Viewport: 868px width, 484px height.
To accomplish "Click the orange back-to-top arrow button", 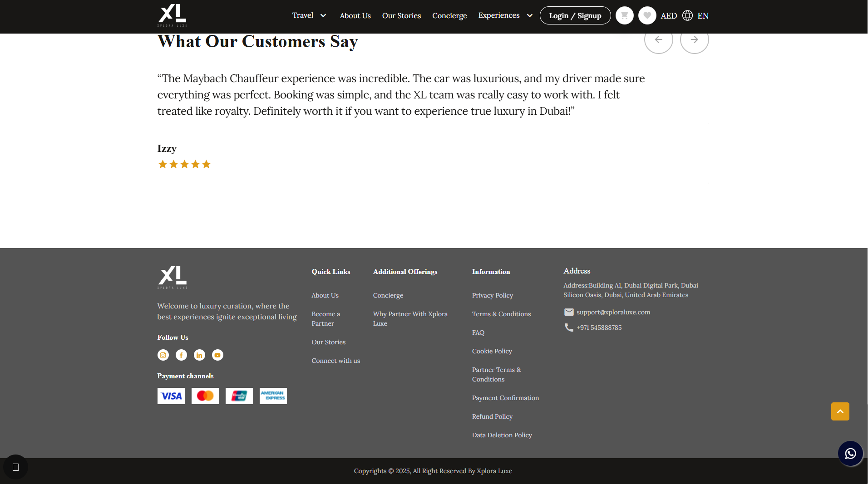I will pyautogui.click(x=840, y=411).
